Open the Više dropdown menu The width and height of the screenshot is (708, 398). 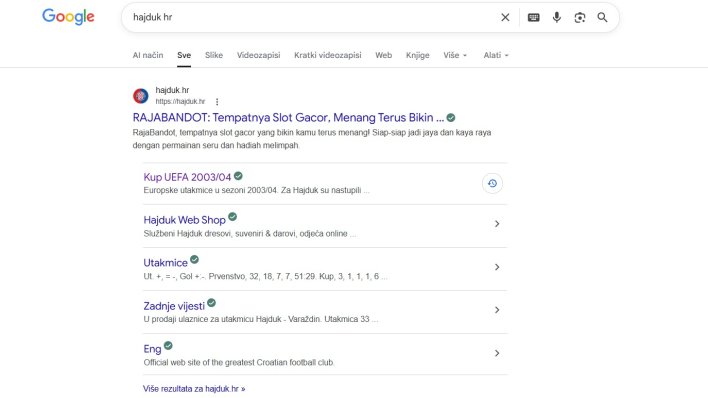[x=455, y=55]
